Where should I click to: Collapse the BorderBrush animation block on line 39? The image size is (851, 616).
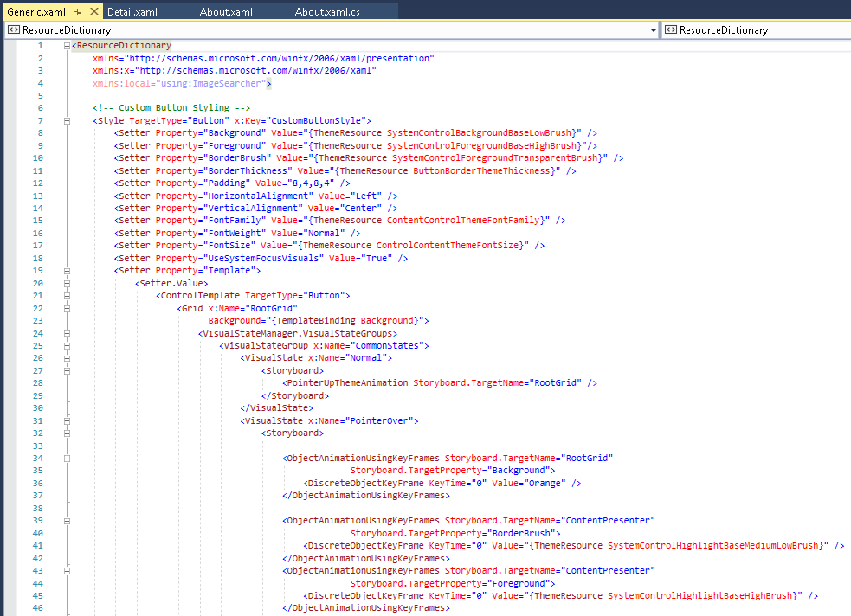tap(67, 521)
